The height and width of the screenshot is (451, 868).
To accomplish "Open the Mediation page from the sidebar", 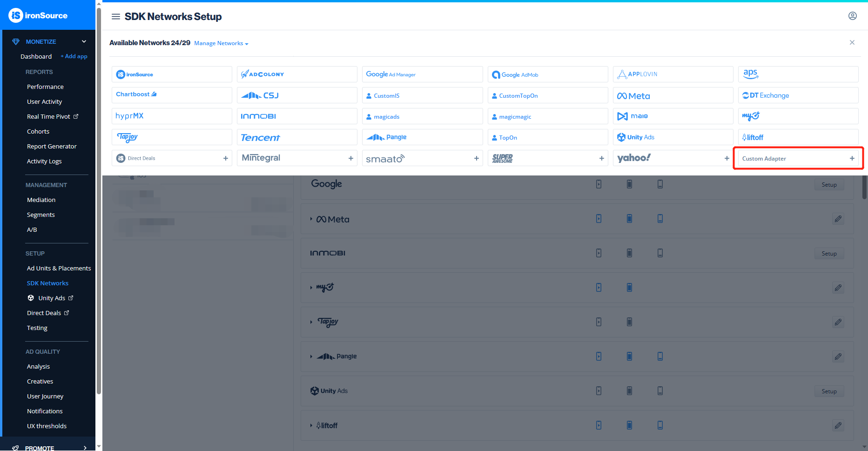I will click(x=41, y=200).
